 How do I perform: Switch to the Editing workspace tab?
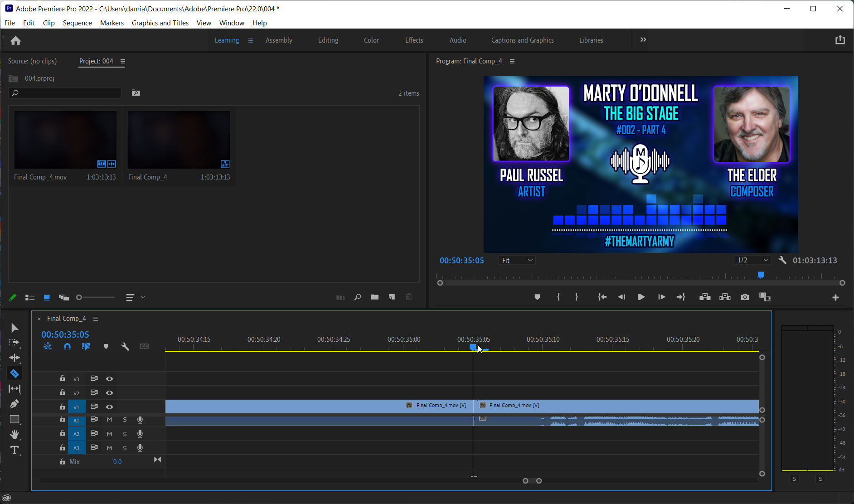pos(328,40)
